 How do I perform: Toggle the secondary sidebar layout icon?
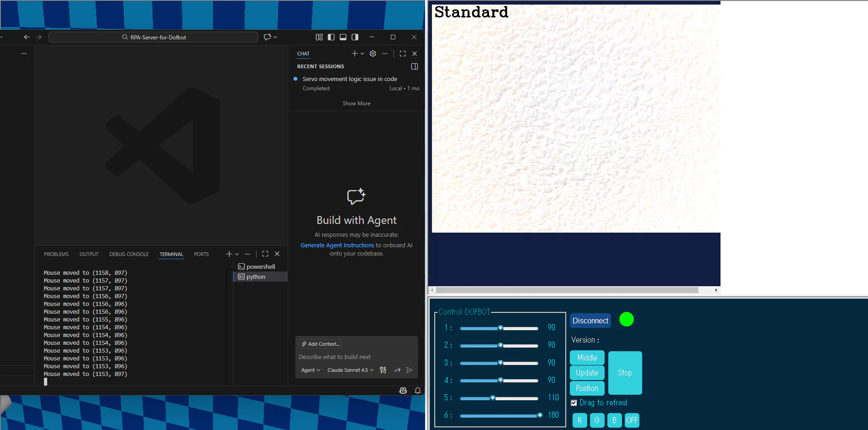point(355,37)
